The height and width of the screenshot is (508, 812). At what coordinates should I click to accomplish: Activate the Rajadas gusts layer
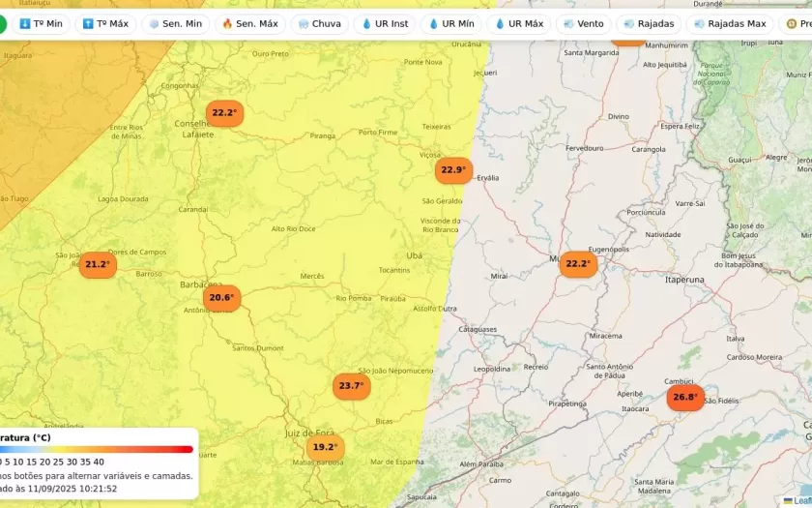point(649,23)
